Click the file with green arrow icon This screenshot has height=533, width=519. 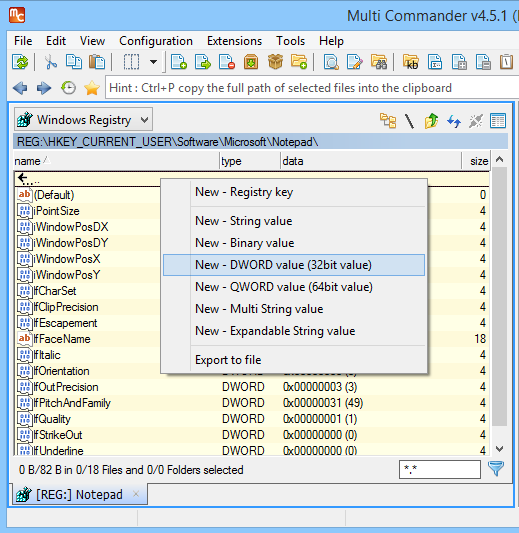click(x=203, y=62)
